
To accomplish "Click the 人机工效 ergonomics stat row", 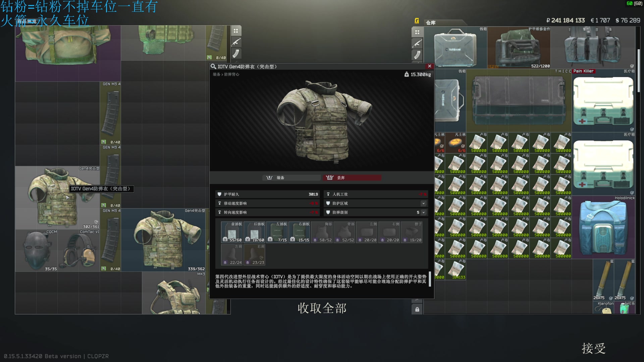I will [376, 194].
